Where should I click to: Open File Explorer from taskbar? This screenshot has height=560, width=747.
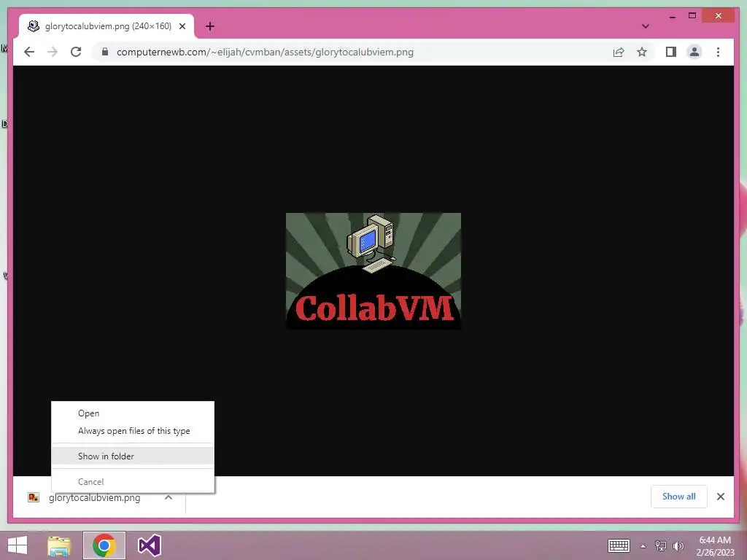[x=60, y=545]
